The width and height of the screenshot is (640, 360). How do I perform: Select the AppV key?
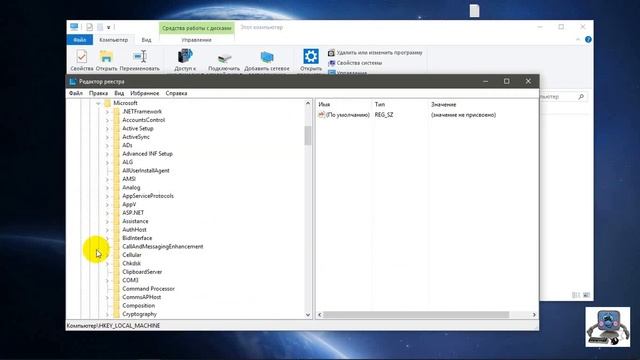click(x=129, y=204)
